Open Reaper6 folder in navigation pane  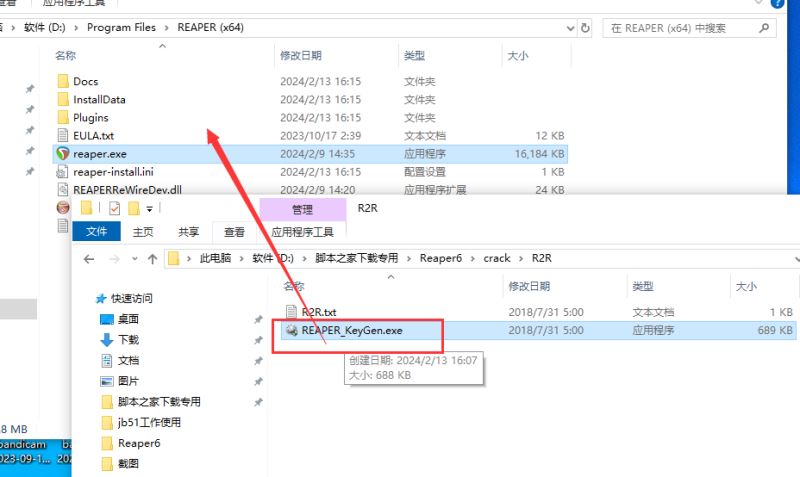point(139,443)
